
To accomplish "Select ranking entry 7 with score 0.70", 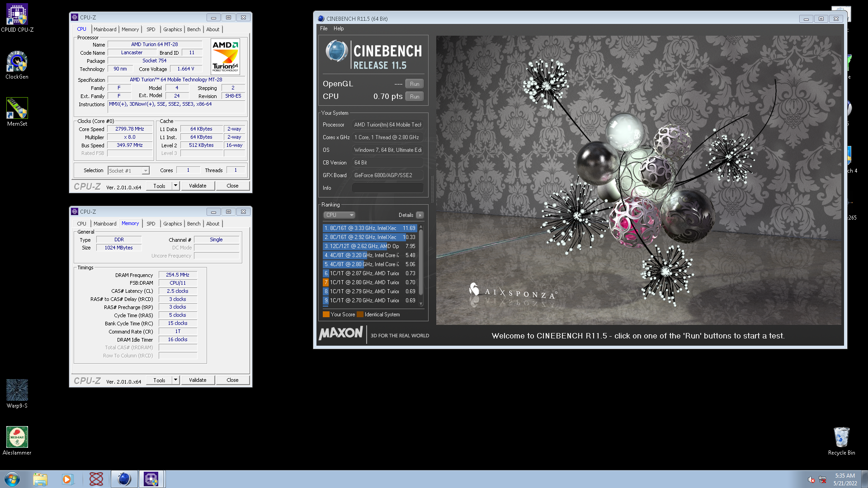I will 369,282.
